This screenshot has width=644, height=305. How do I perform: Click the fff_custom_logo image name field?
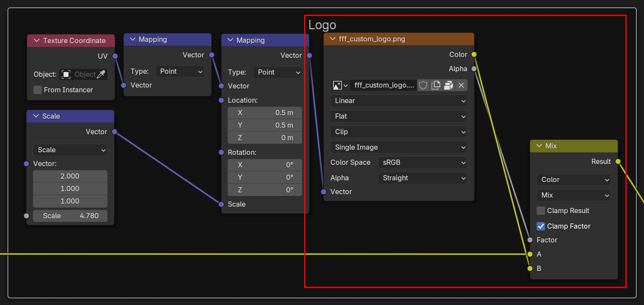[x=383, y=85]
